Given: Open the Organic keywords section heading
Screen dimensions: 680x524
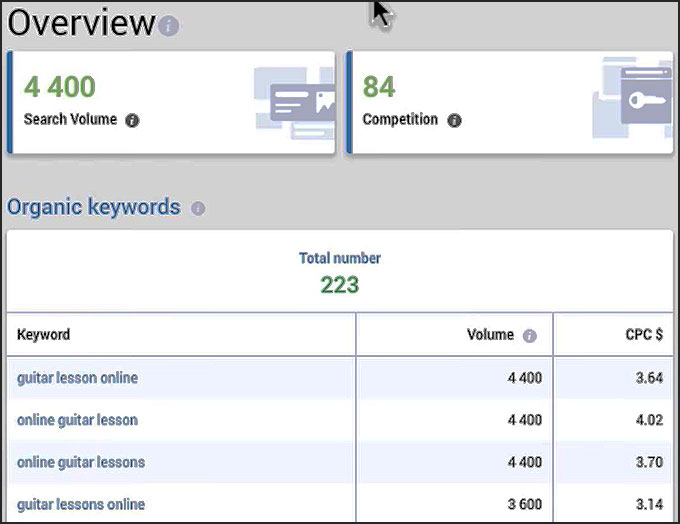Looking at the screenshot, I should point(94,206).
